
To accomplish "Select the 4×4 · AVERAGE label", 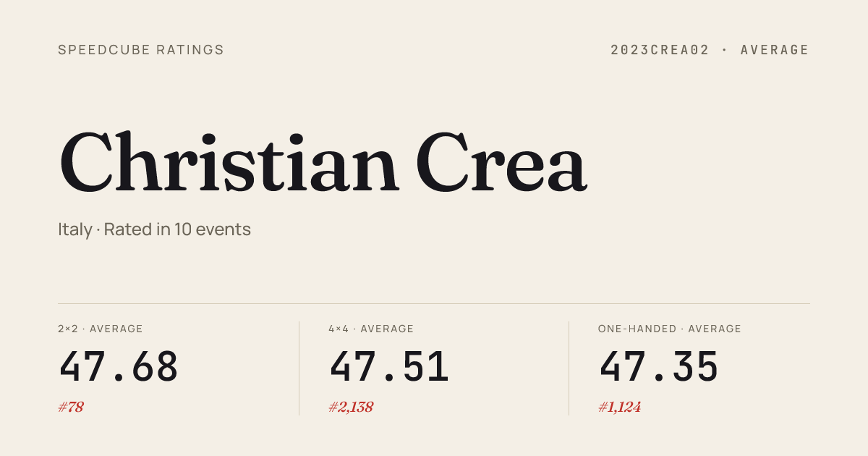I will (x=371, y=329).
